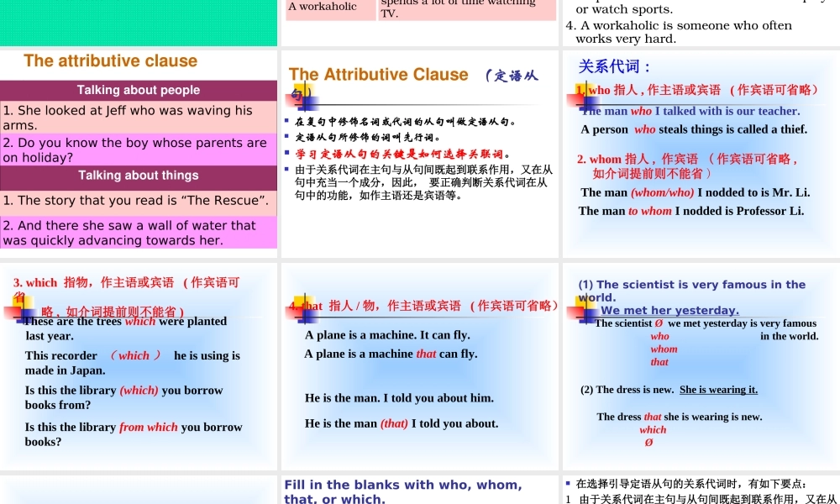Click 'A plane is a machine that can fly.'

pos(391,354)
